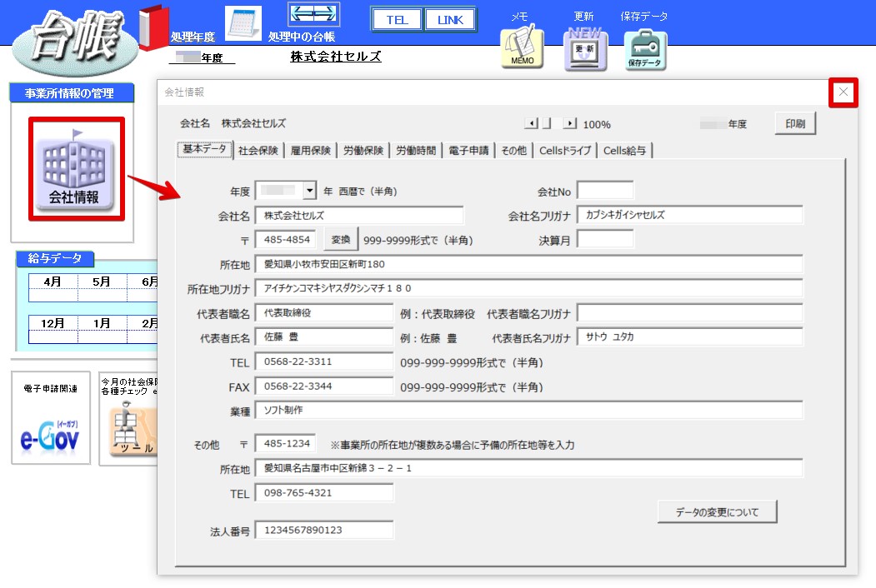Open the MEMO notepad icon
Viewport: 876px width, 588px height.
522,47
